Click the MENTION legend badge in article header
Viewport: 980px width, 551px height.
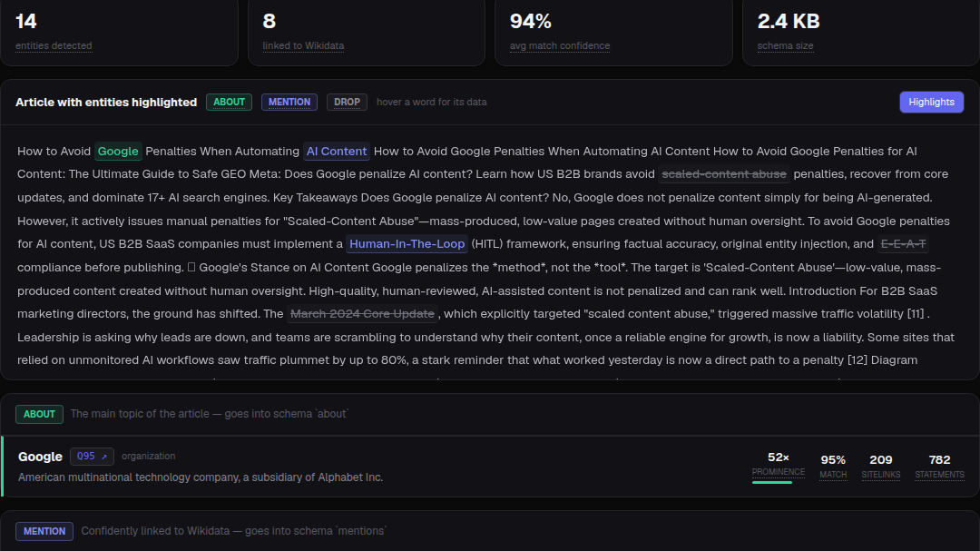[x=289, y=102]
